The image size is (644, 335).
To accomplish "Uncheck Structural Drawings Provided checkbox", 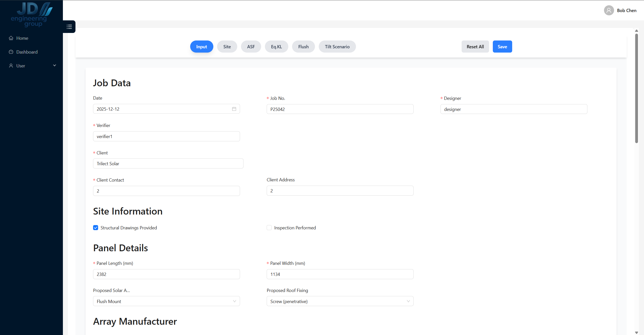I will tap(96, 228).
